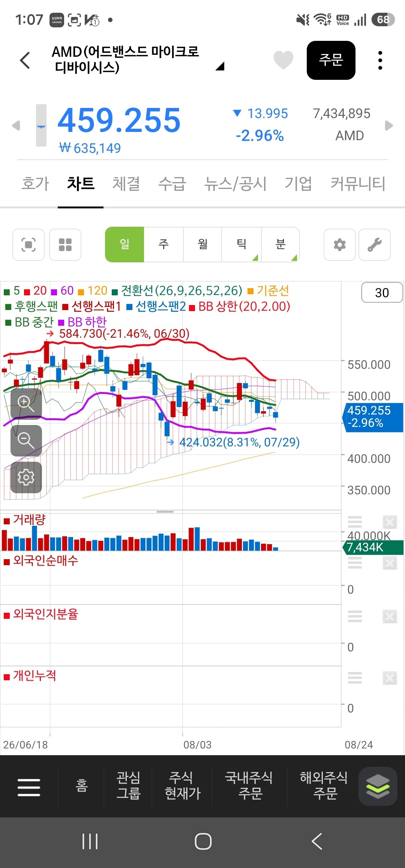Tap the 개인누적 indicator label

coord(30,676)
